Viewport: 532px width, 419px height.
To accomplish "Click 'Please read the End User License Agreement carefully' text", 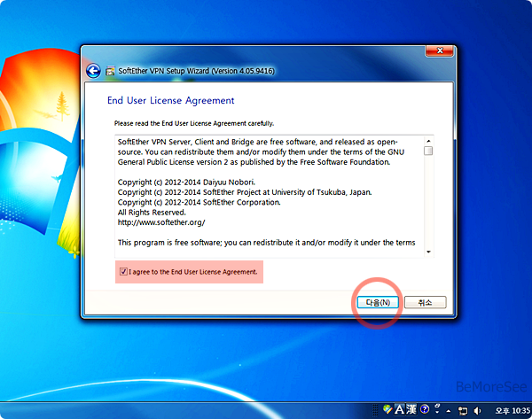I will point(193,123).
